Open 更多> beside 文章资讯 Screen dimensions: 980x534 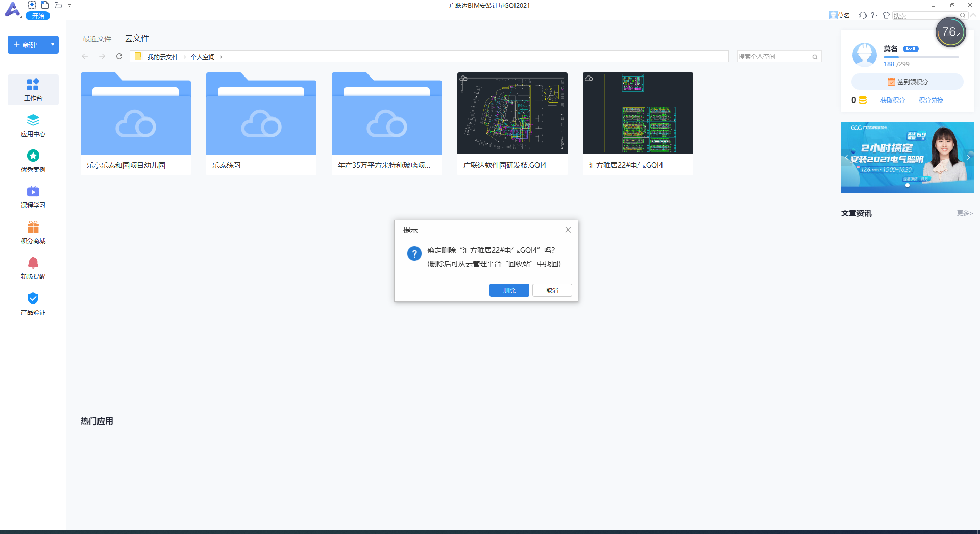click(965, 213)
